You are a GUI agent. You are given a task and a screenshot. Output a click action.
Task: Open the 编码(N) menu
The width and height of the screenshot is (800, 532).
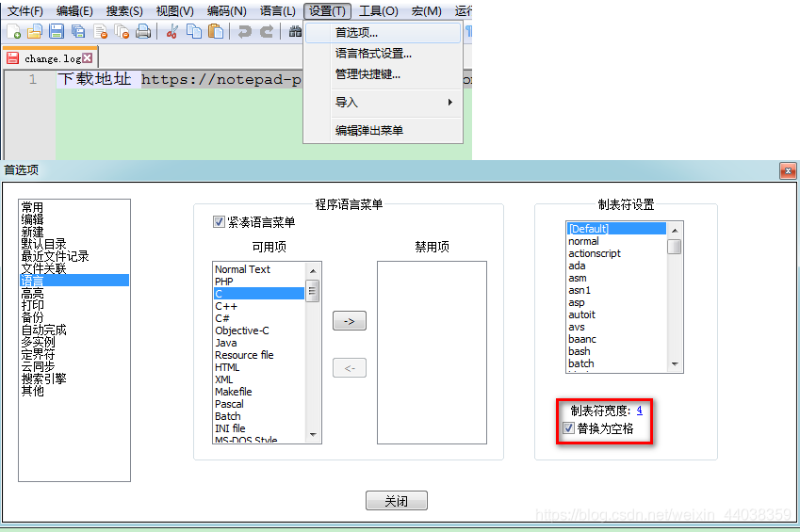226,11
